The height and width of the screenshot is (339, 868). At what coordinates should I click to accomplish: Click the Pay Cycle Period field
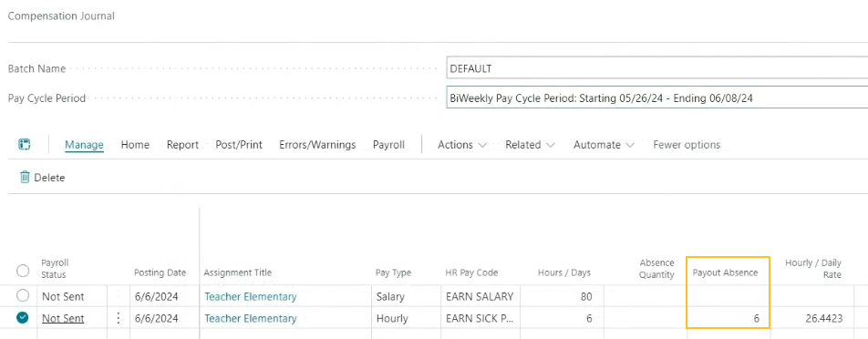(657, 98)
